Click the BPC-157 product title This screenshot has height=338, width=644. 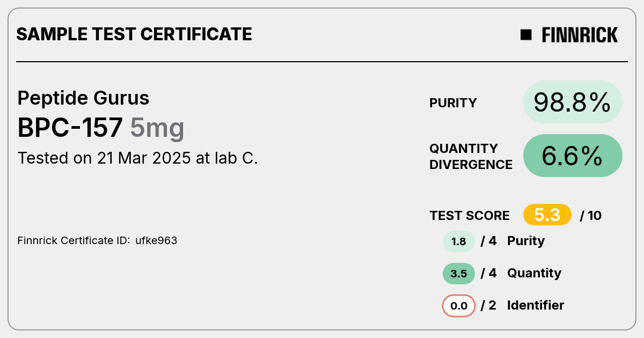pyautogui.click(x=70, y=128)
